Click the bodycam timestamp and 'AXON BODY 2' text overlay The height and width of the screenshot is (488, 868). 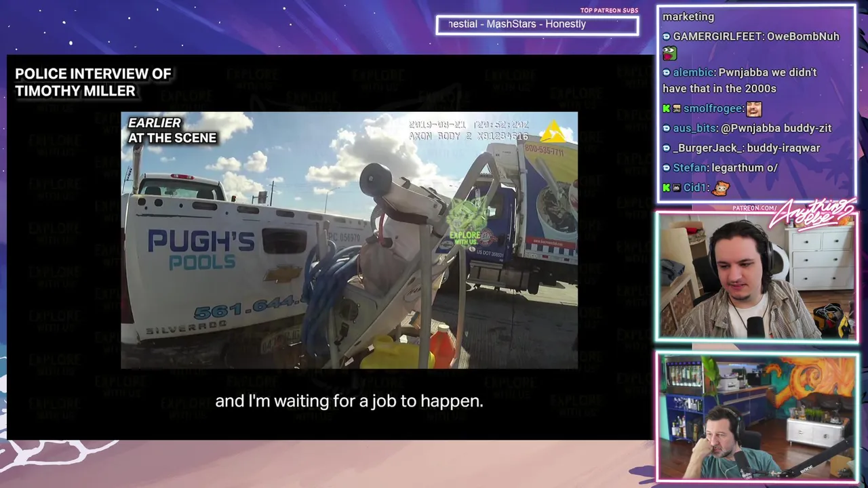(469, 131)
